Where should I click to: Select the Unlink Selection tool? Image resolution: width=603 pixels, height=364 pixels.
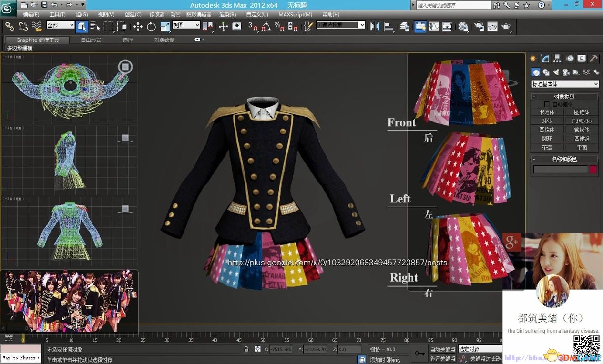point(23,26)
